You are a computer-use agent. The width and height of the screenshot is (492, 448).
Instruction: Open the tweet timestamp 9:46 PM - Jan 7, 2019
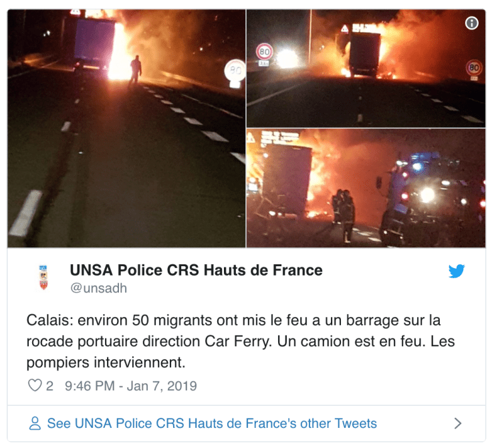131,386
